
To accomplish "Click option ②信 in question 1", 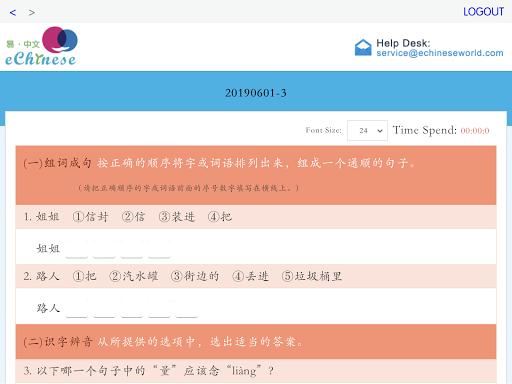I will tap(133, 217).
